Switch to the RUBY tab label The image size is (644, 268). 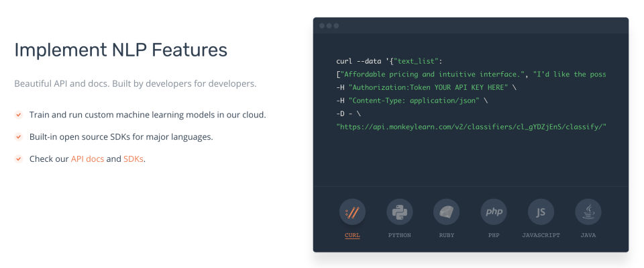pos(447,236)
